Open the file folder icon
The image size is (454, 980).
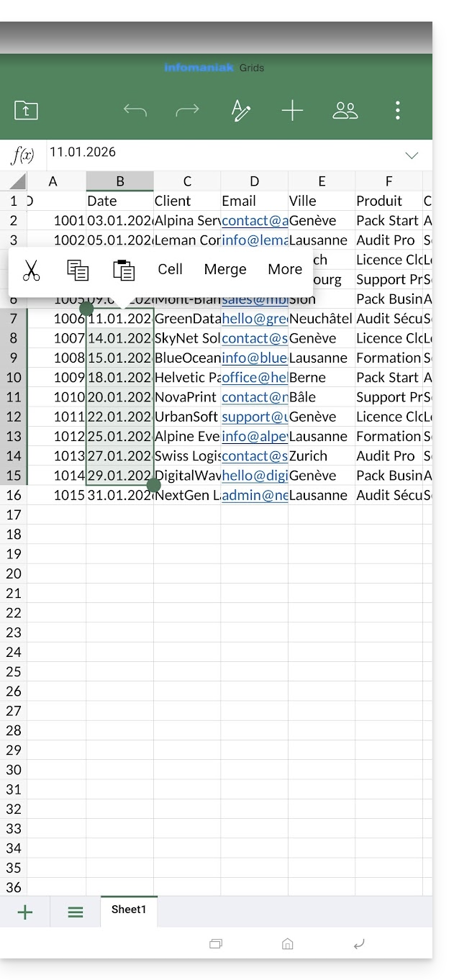click(x=26, y=110)
